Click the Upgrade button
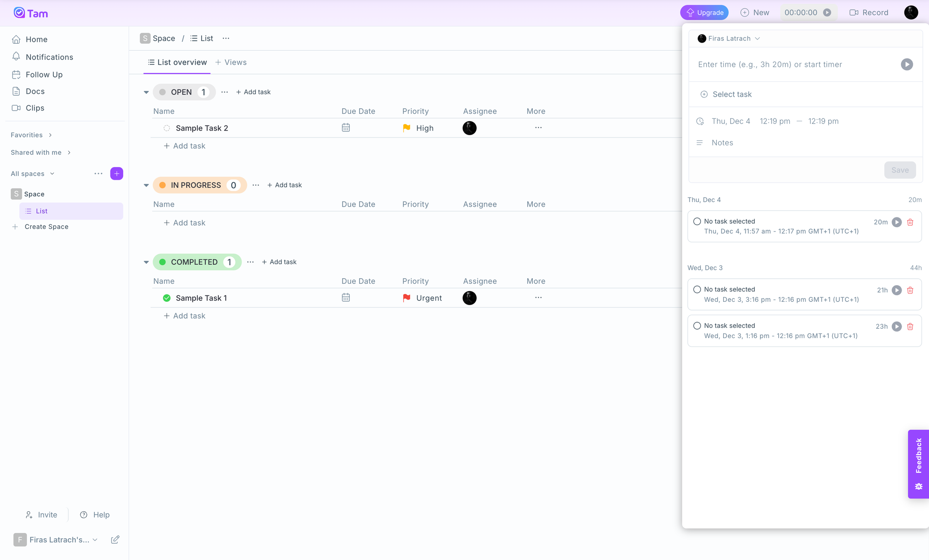Image resolution: width=929 pixels, height=560 pixels. (x=704, y=13)
